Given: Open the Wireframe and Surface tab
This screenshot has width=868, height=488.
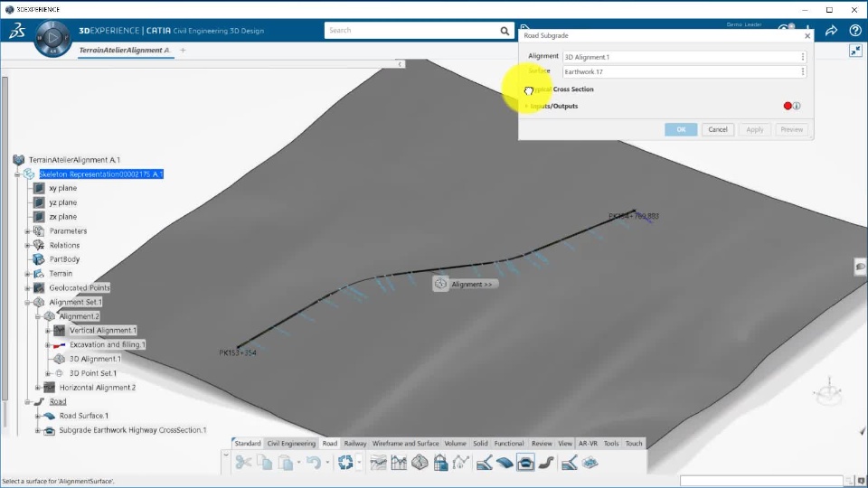Looking at the screenshot, I should 405,443.
